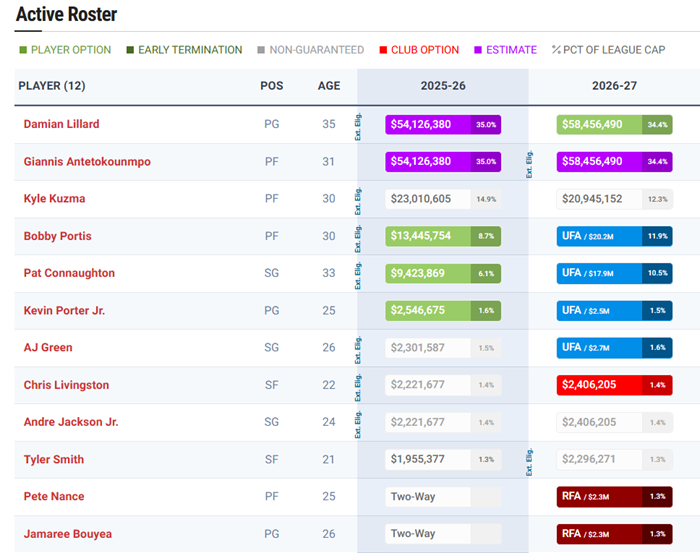
Task: Sort by the AGE column header
Action: (x=329, y=86)
